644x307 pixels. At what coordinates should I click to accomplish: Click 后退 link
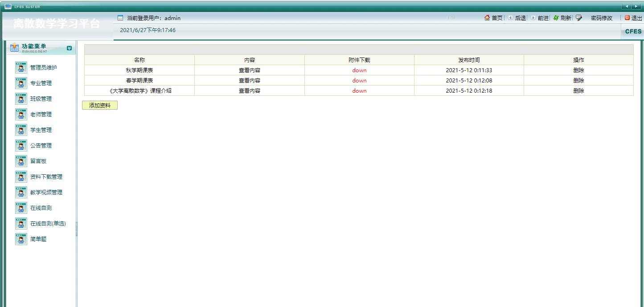[521, 18]
